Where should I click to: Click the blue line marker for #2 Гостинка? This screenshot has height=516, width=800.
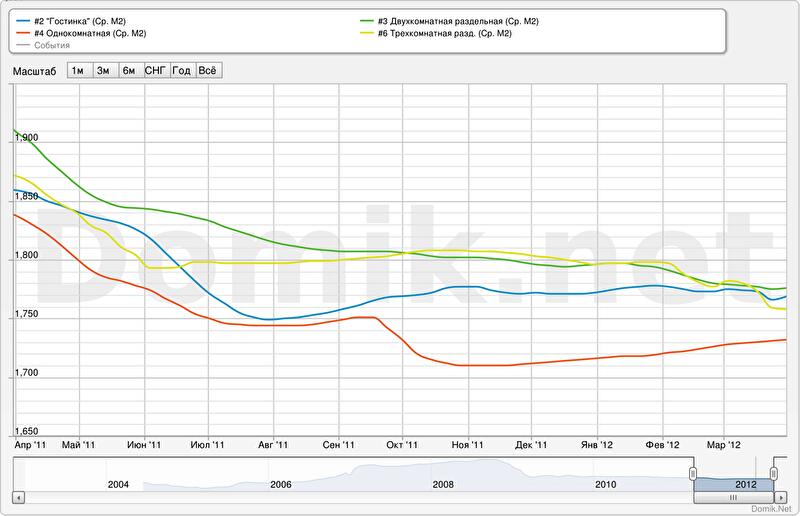pos(23,19)
